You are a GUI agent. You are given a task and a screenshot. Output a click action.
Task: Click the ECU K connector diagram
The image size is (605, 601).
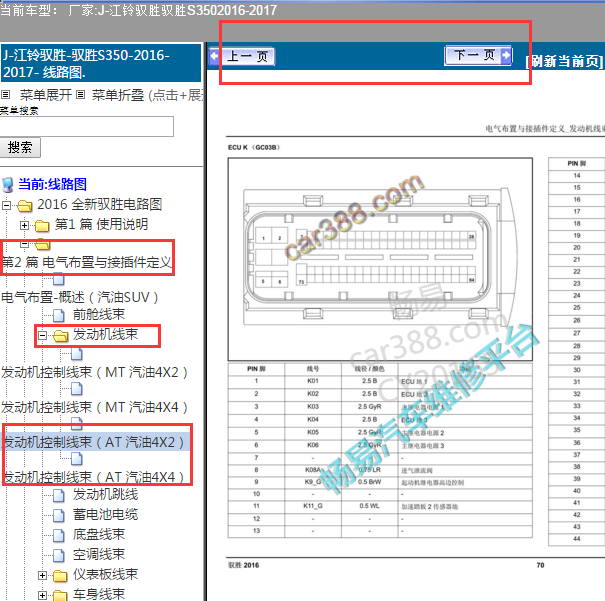click(x=380, y=259)
